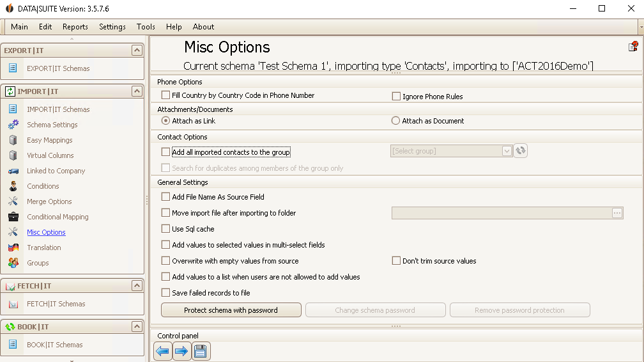Save with the floppy disk button
644x362 pixels.
201,351
